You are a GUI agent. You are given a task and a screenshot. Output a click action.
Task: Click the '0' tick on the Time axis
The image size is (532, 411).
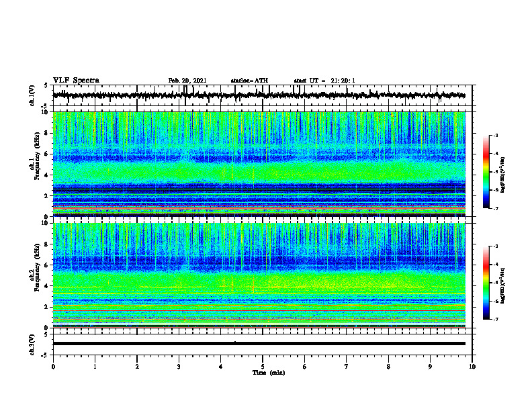(53, 367)
